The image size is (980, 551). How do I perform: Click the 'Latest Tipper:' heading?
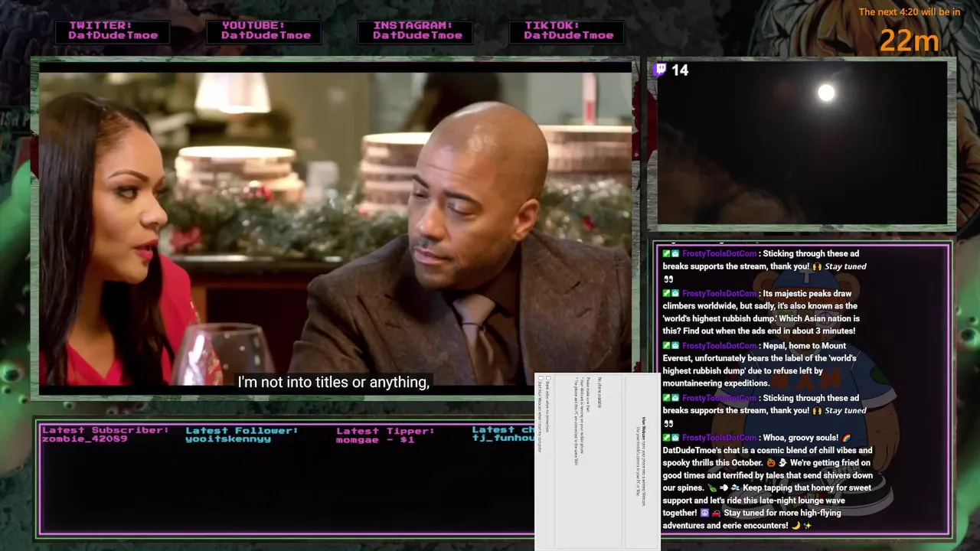pos(385,430)
